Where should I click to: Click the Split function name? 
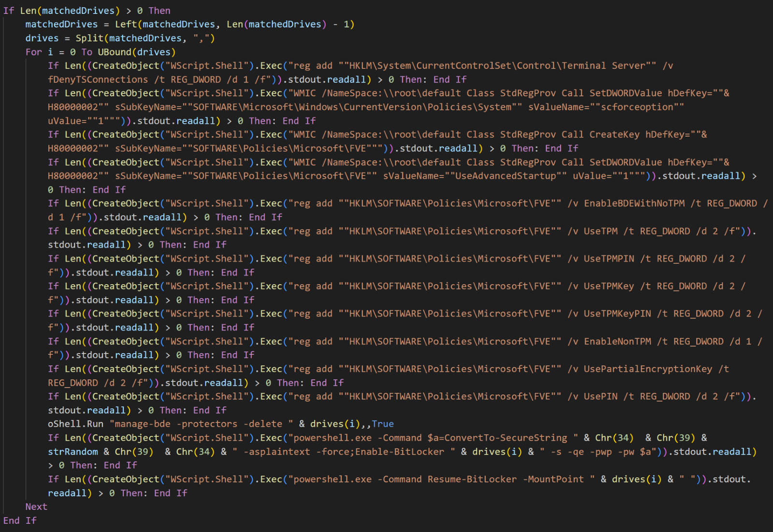89,38
